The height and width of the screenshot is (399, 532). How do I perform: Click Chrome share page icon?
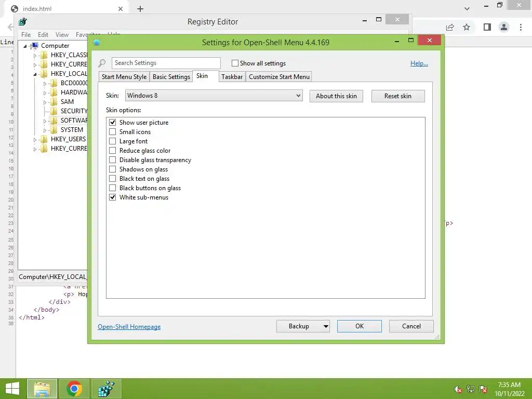(x=450, y=27)
